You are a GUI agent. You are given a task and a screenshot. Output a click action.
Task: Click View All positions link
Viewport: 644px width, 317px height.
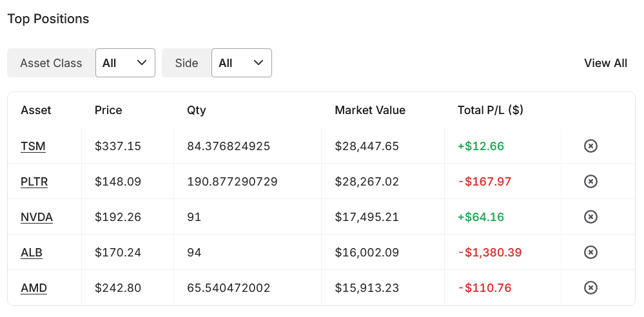point(605,63)
